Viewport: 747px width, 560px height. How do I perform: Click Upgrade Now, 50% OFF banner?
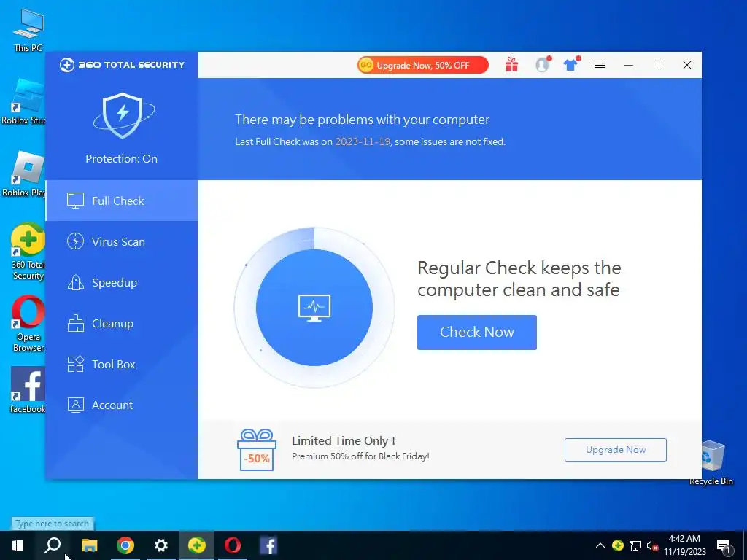pyautogui.click(x=422, y=65)
